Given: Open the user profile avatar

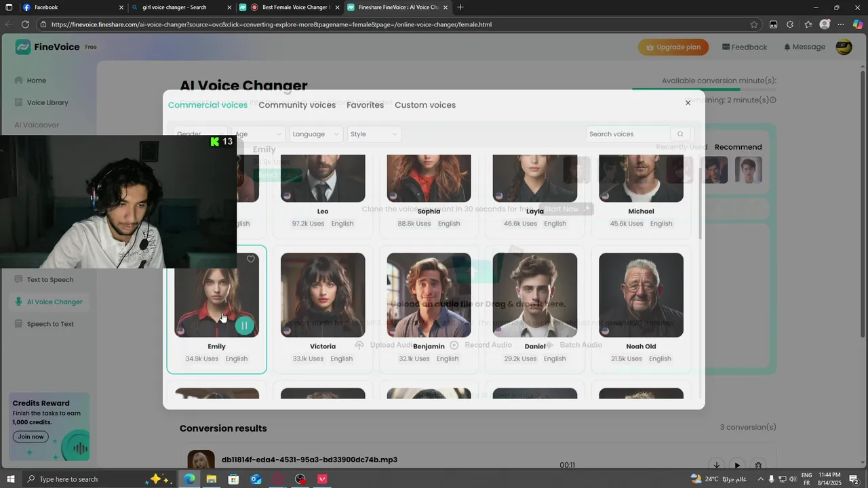Looking at the screenshot, I should (844, 47).
